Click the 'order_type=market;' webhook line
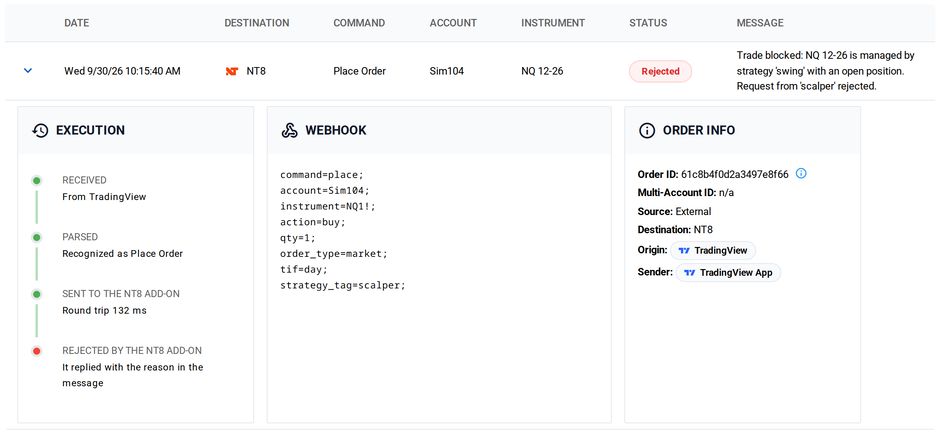 (x=334, y=254)
